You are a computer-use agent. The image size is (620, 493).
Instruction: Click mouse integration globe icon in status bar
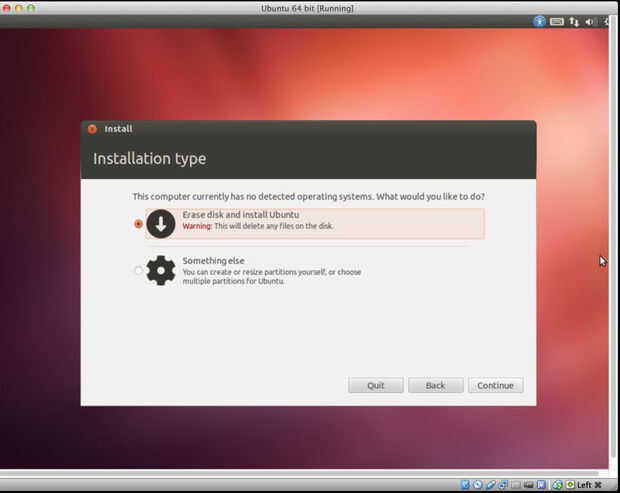tap(558, 485)
